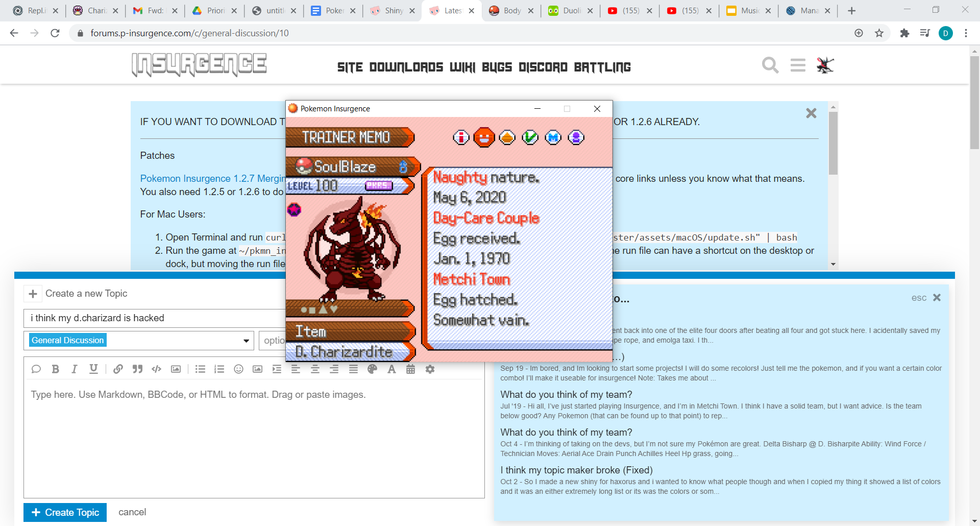The width and height of the screenshot is (980, 526).
Task: Open editor options gear icon
Action: click(x=430, y=369)
